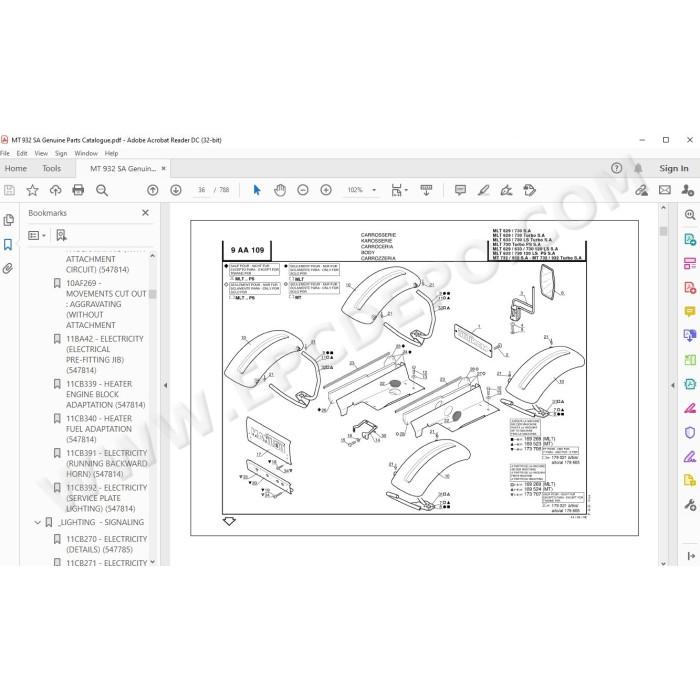Open the Find text search
The image size is (700, 700).
pyautogui.click(x=102, y=191)
